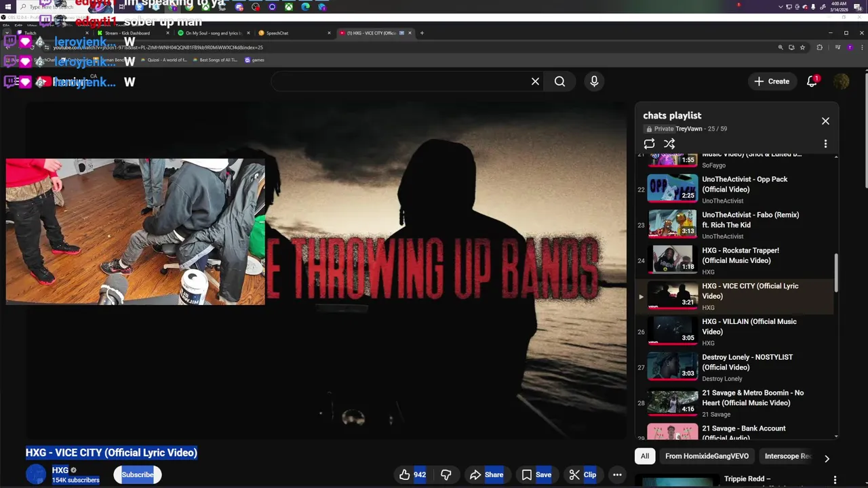868x488 pixels.
Task: Open more actions ellipsis below video
Action: coord(617,474)
